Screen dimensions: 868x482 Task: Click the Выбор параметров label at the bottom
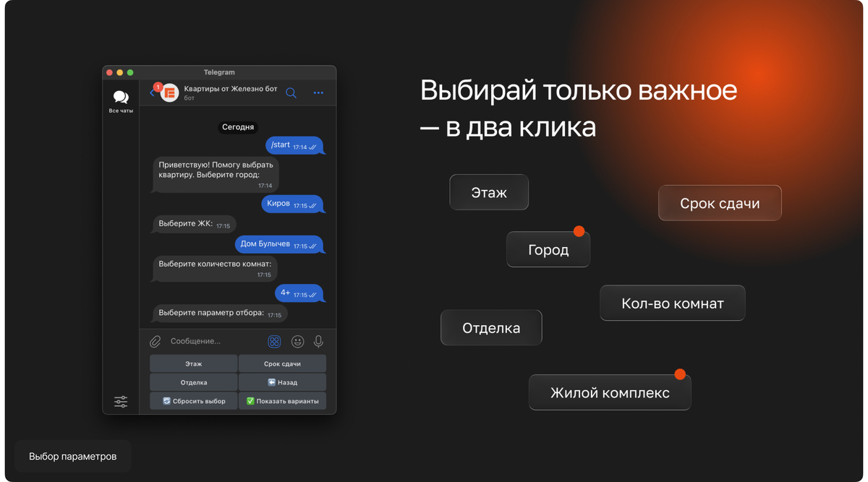[72, 457]
